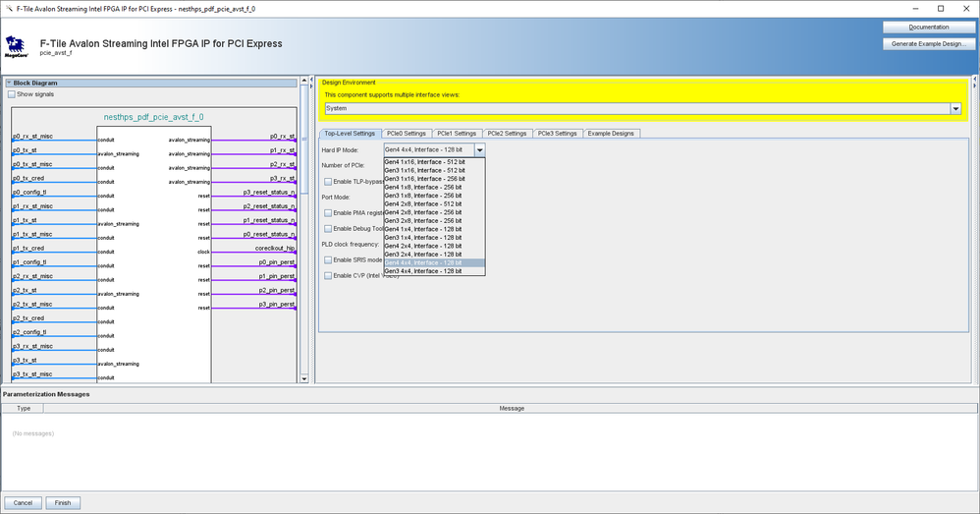Maximize the IP parameter editor window
The width and height of the screenshot is (980, 514).
pyautogui.click(x=941, y=9)
